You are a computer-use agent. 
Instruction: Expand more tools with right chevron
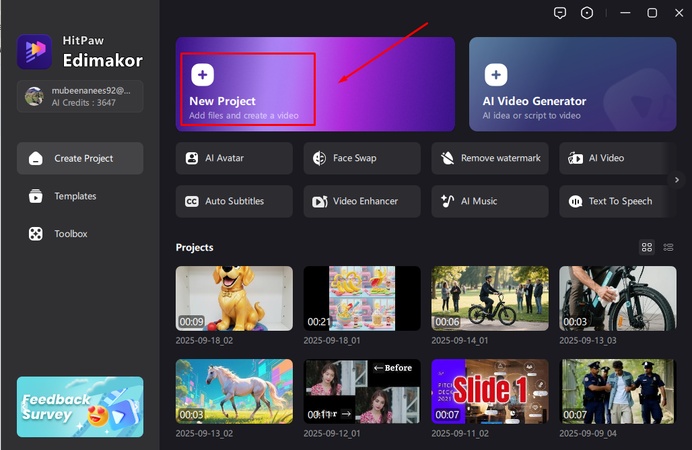[677, 180]
